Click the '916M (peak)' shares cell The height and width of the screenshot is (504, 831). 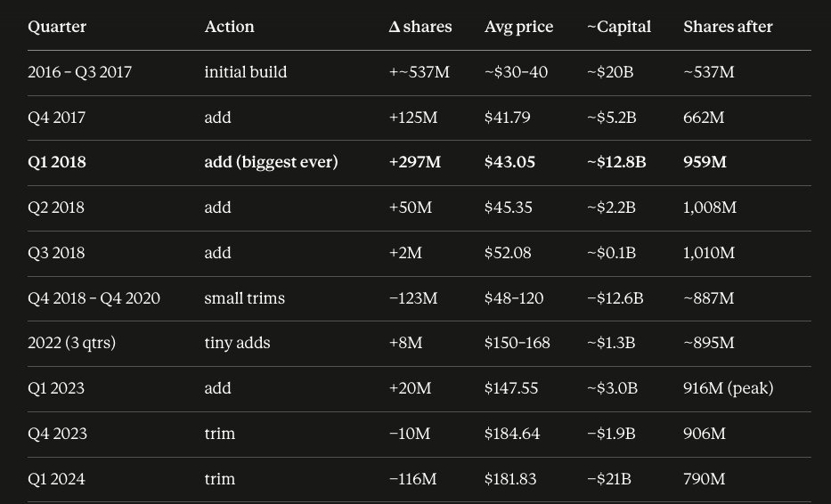(729, 388)
